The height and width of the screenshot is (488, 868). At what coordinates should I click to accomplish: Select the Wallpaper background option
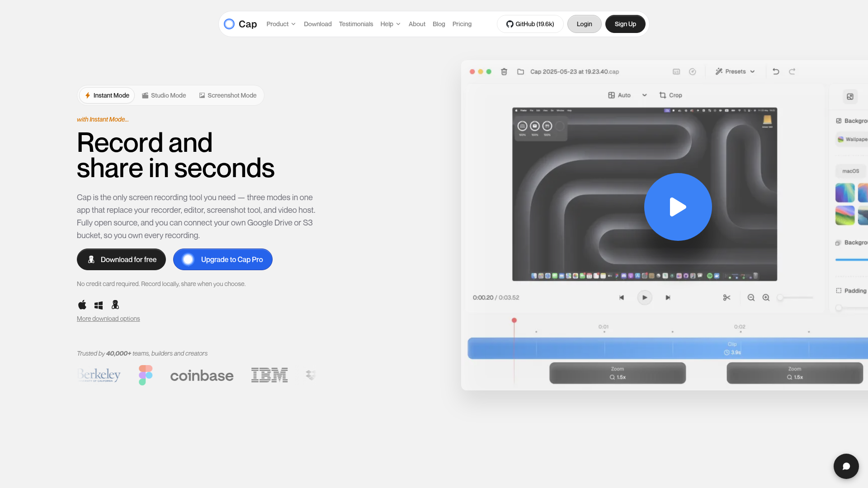pyautogui.click(x=852, y=139)
